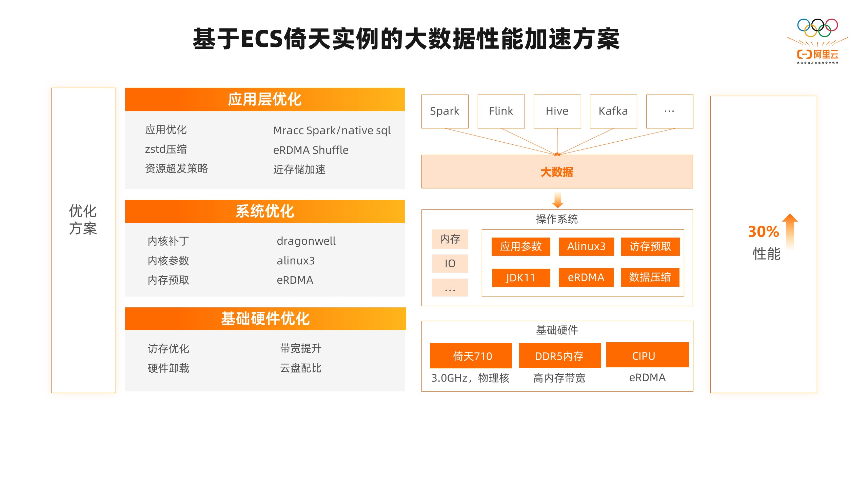Screen dimensions: 868x488
Task: Click the 内核补丁 item
Action: tap(169, 241)
